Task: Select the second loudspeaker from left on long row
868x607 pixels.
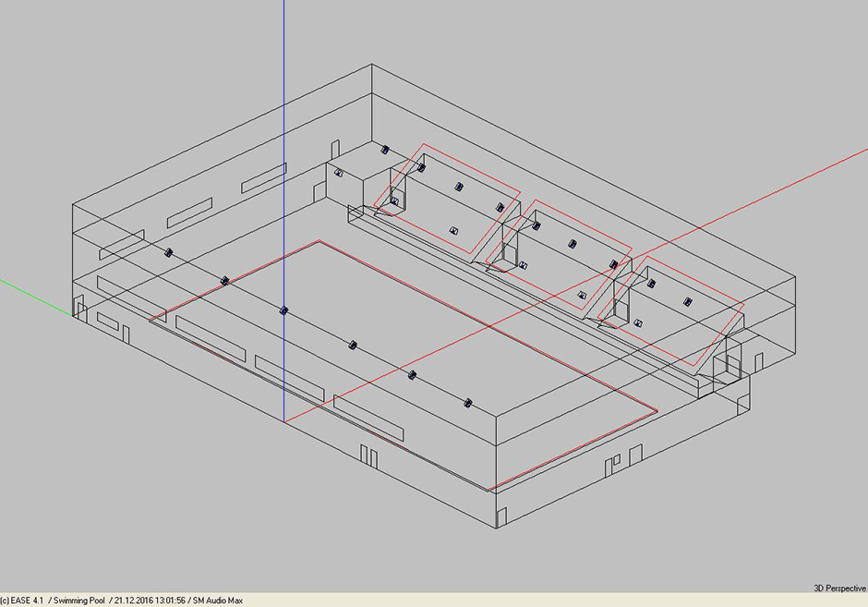Action: [x=224, y=281]
